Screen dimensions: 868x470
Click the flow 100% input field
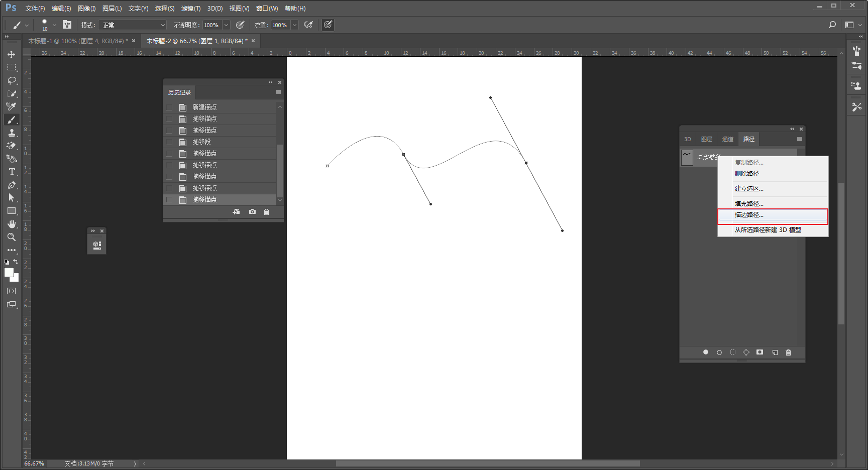tap(280, 25)
